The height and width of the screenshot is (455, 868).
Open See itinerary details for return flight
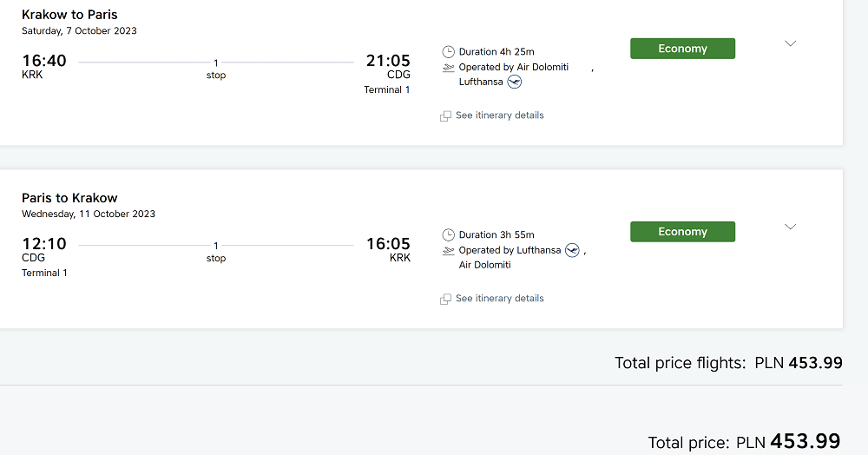(x=499, y=299)
